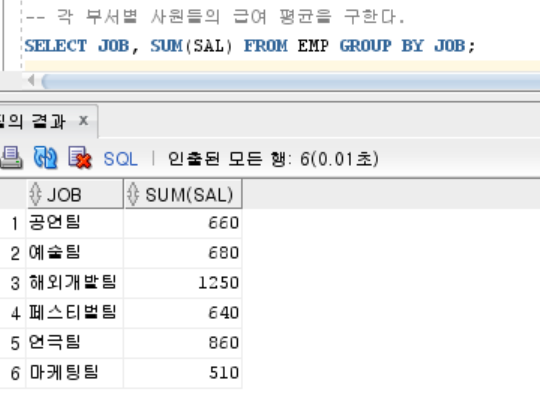540x399 pixels.
Task: Click row number 1
Action: tap(14, 224)
